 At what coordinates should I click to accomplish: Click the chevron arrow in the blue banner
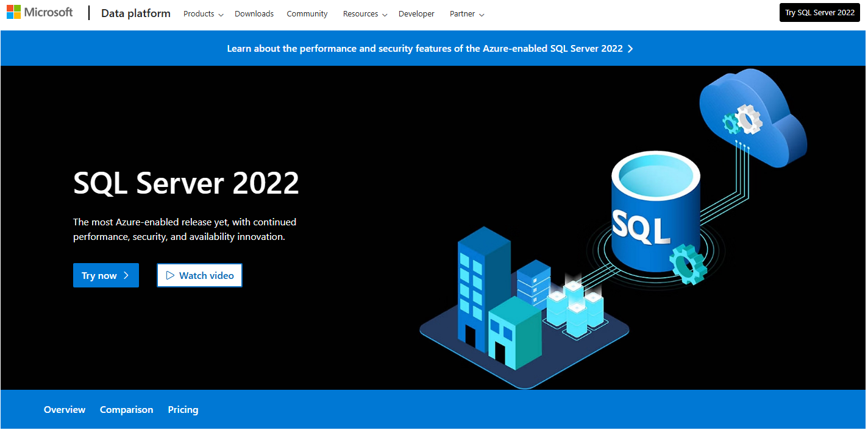coord(630,49)
